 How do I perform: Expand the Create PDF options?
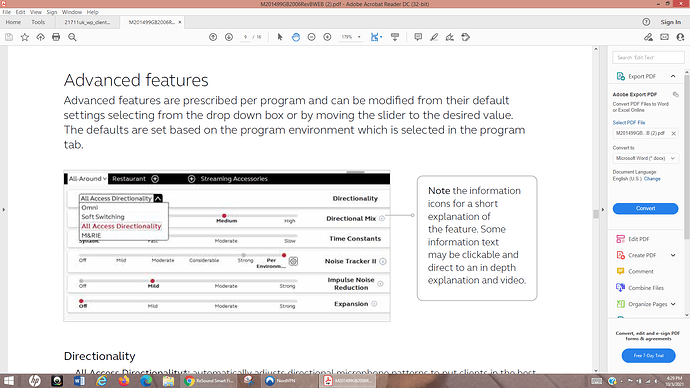pos(673,255)
